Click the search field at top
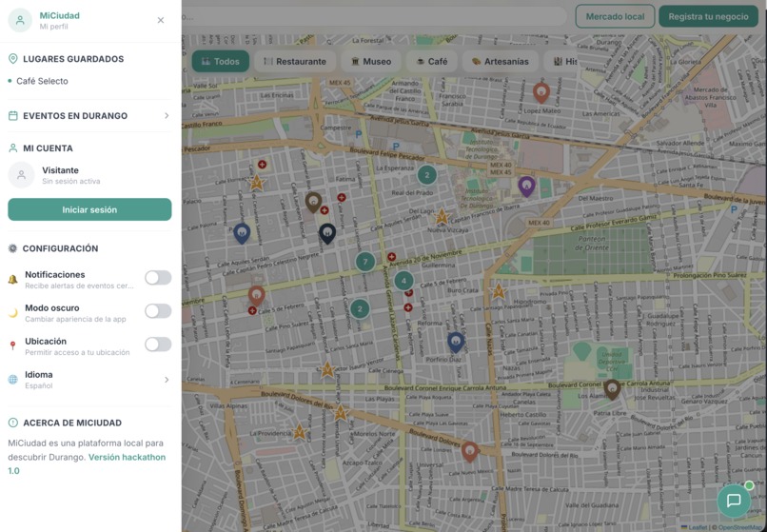Viewport: 767px width, 532px height. point(374,16)
